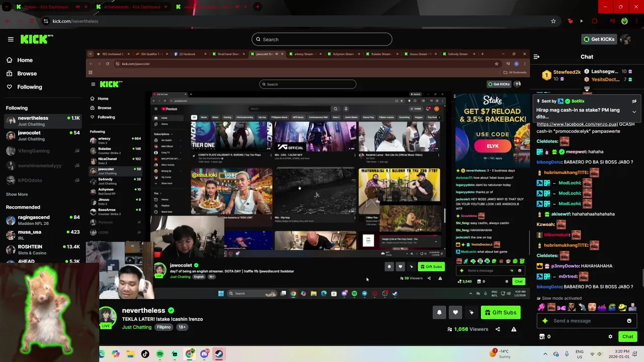Toggle notification bell for nevertheless
The height and width of the screenshot is (362, 644).
click(439, 312)
